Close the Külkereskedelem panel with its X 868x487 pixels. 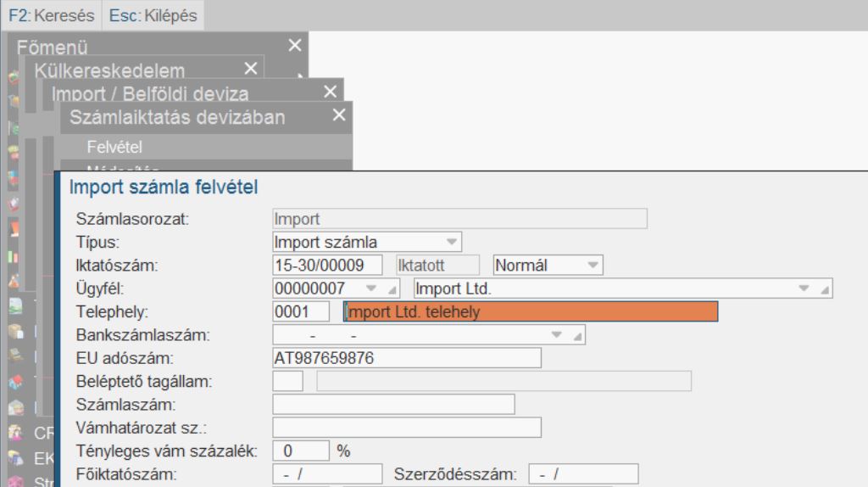click(251, 68)
